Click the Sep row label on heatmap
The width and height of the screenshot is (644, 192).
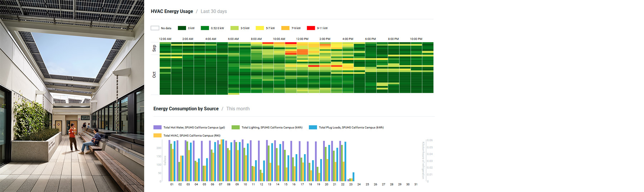[x=154, y=48]
